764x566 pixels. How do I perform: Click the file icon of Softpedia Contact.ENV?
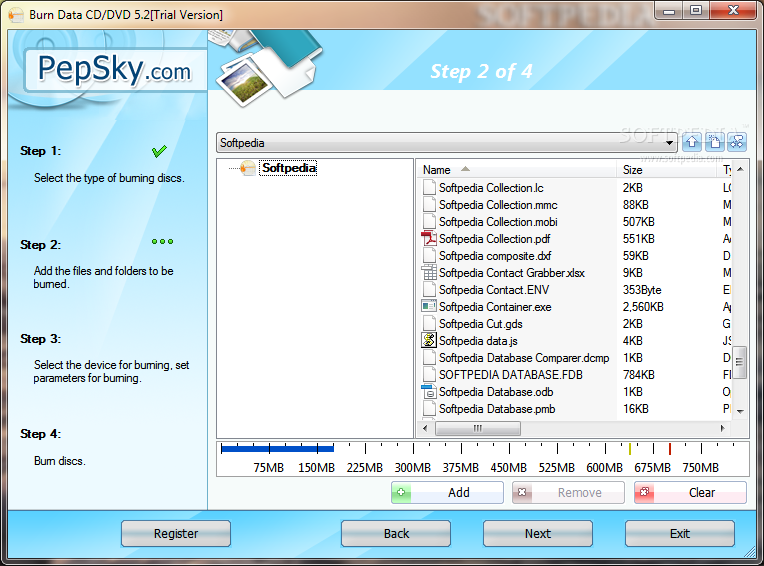tap(429, 290)
